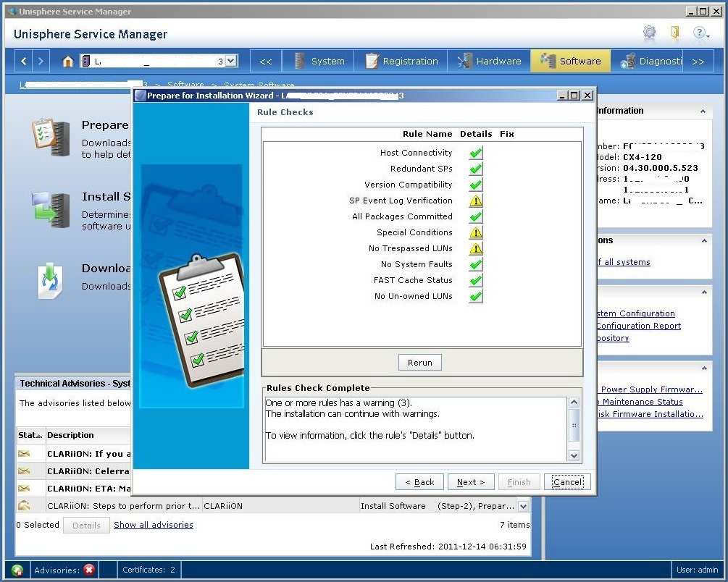This screenshot has width=728, height=582.
Task: View No Trespassed LUNs warning details
Action: tap(475, 248)
